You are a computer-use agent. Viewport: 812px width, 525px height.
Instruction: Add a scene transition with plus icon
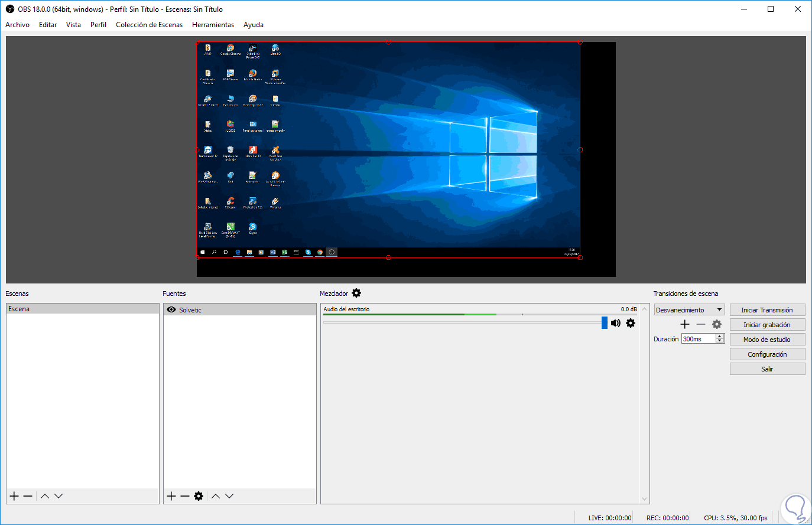685,324
